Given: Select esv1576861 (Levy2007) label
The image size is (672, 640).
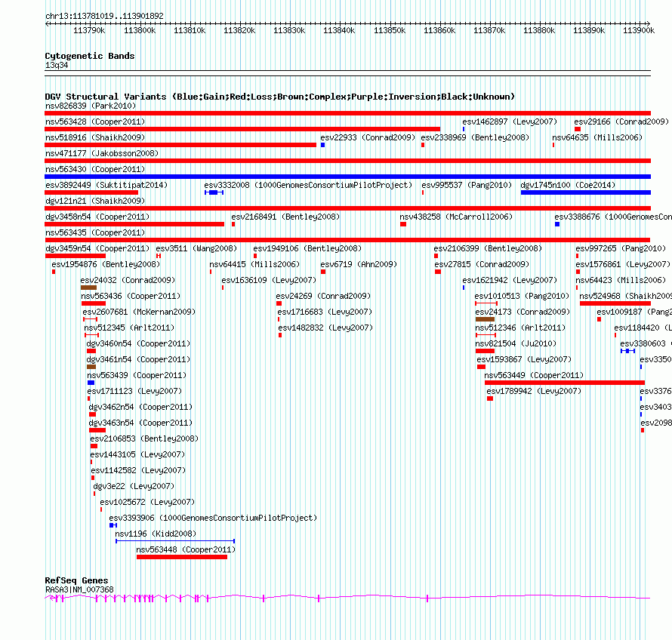Looking at the screenshot, I should [x=623, y=264].
